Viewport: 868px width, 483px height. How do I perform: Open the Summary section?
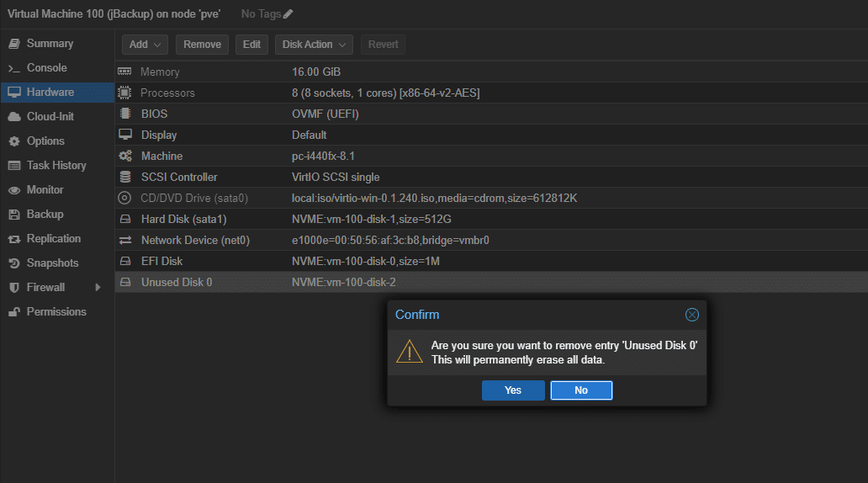pyautogui.click(x=57, y=43)
